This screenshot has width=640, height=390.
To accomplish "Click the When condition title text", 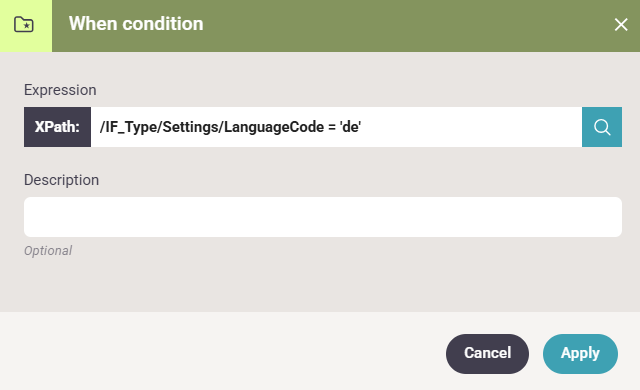I will pos(136,24).
